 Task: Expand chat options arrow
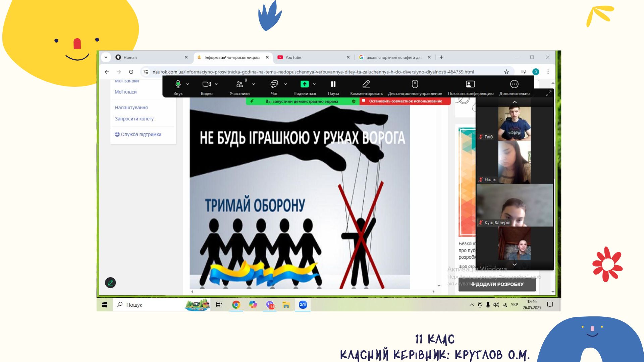(x=285, y=84)
